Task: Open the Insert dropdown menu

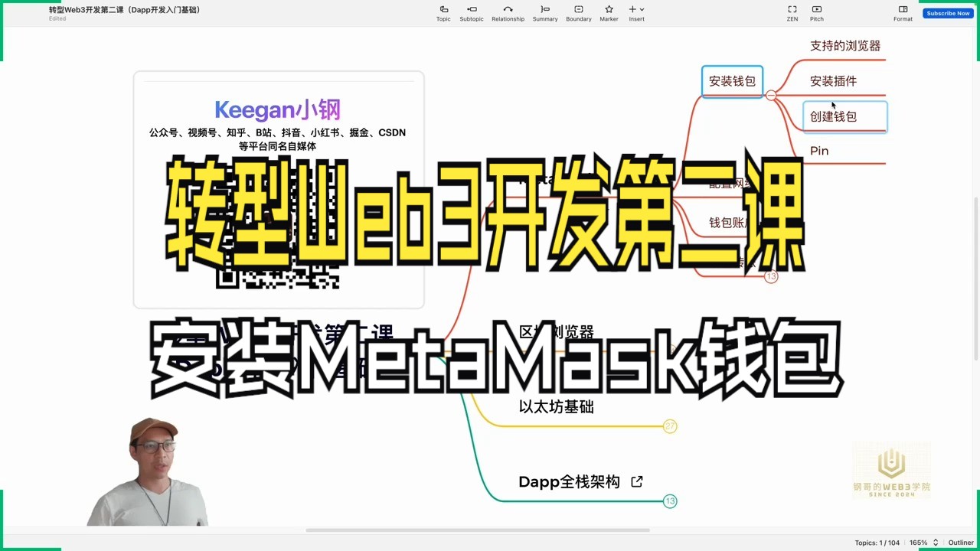Action: [x=636, y=13]
